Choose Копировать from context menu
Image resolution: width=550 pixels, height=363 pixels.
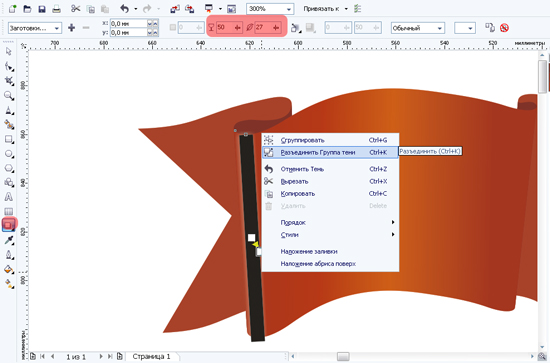[x=330, y=194]
